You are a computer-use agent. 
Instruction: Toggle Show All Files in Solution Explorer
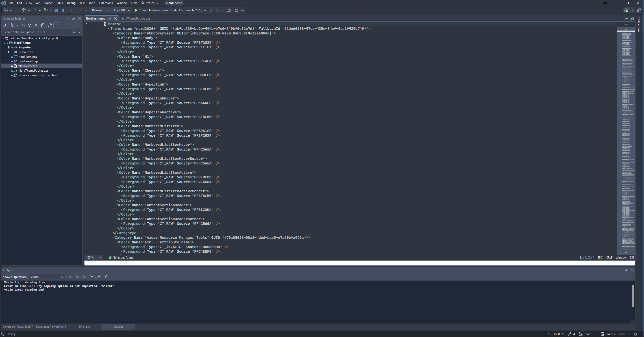pyautogui.click(x=42, y=25)
